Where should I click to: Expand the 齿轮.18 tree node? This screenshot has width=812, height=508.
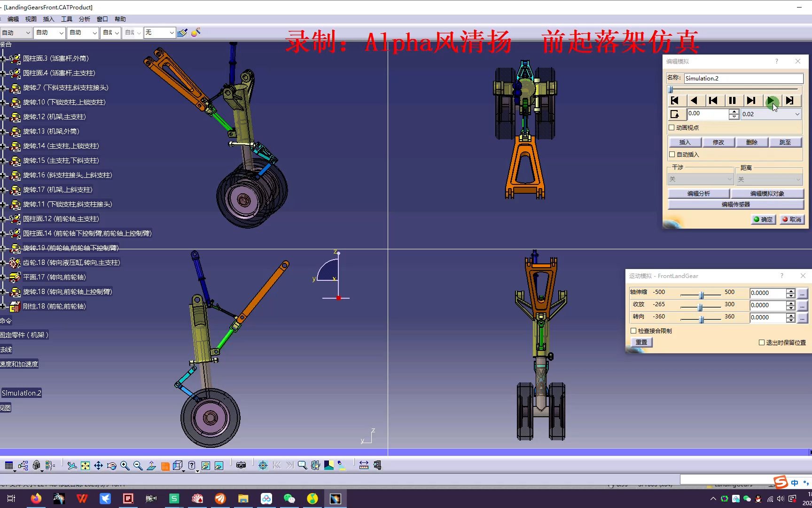tap(3, 263)
